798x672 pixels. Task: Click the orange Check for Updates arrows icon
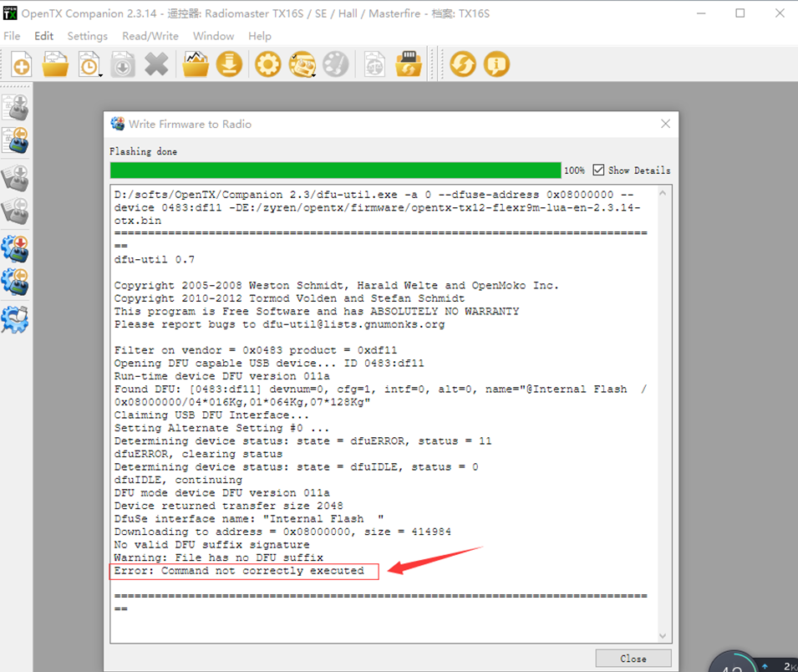[463, 64]
